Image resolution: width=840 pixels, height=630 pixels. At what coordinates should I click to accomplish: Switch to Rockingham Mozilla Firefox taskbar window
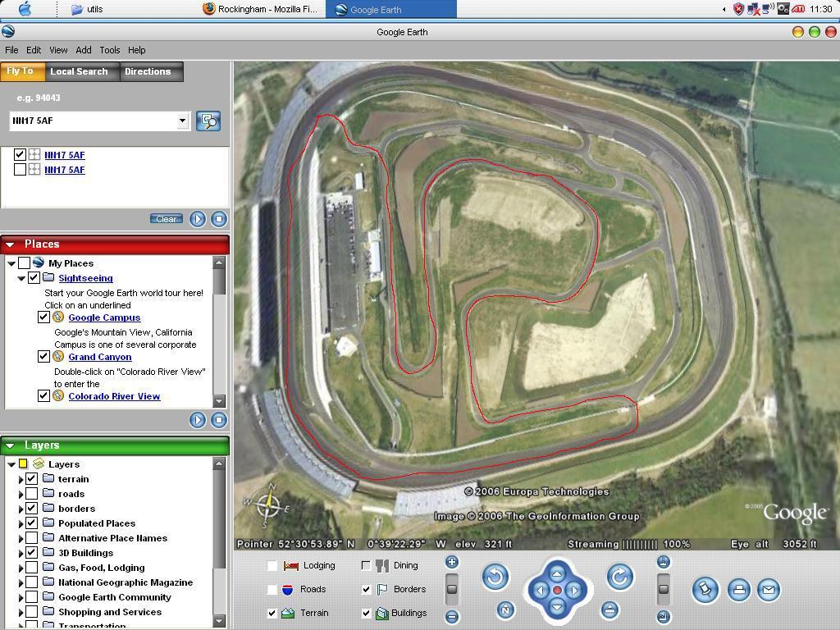click(x=261, y=9)
